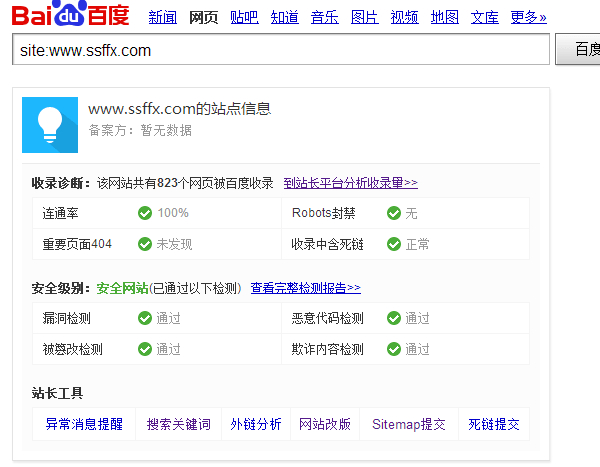Click the Robots封禁 label
600x467 pixels.
(324, 213)
